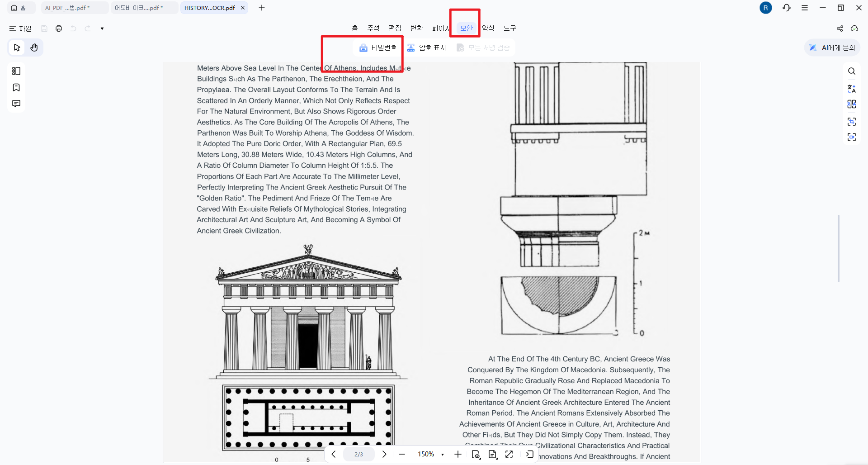868x465 pixels.
Task: Click the last right sidebar icon
Action: click(852, 137)
